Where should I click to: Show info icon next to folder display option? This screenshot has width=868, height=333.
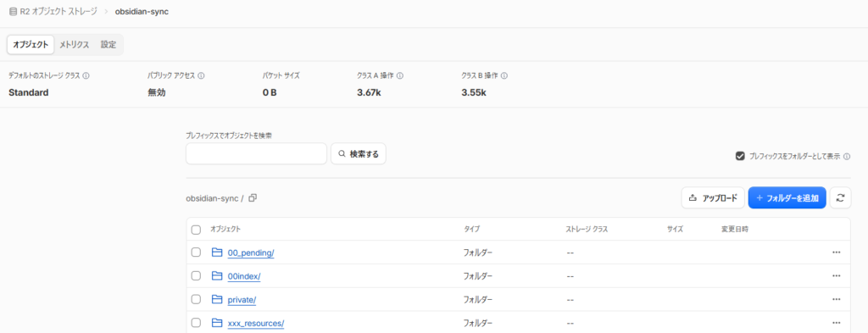coord(847,157)
